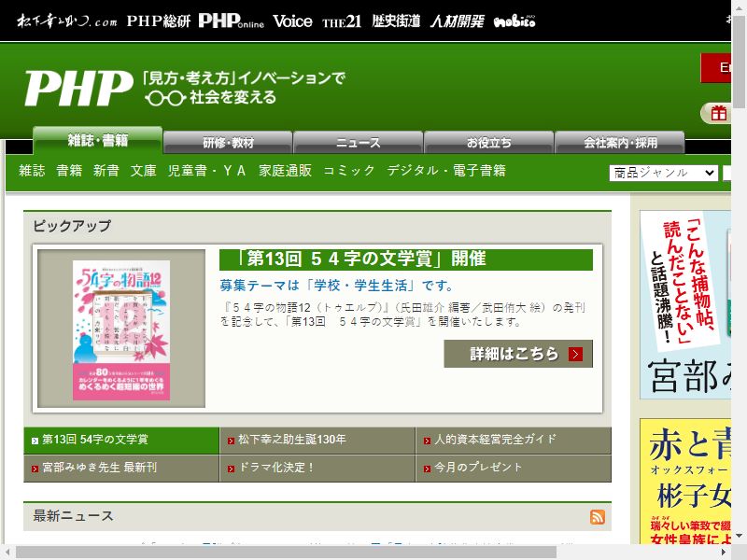747x560 pixels.
Task: Open デジタル・電子書籍 submenu link
Action: (446, 171)
